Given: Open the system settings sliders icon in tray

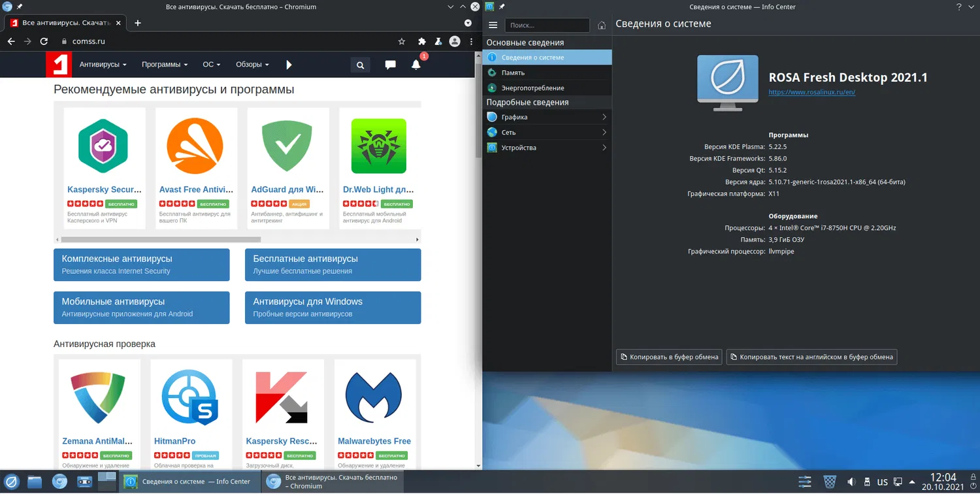Looking at the screenshot, I should 804,482.
